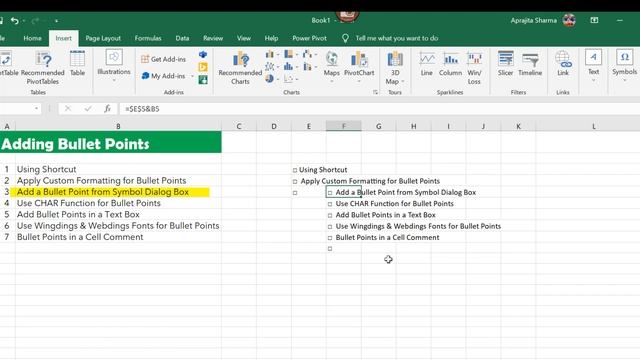The height and width of the screenshot is (360, 640).
Task: Insert Recommended PivotTables
Action: pyautogui.click(x=43, y=68)
